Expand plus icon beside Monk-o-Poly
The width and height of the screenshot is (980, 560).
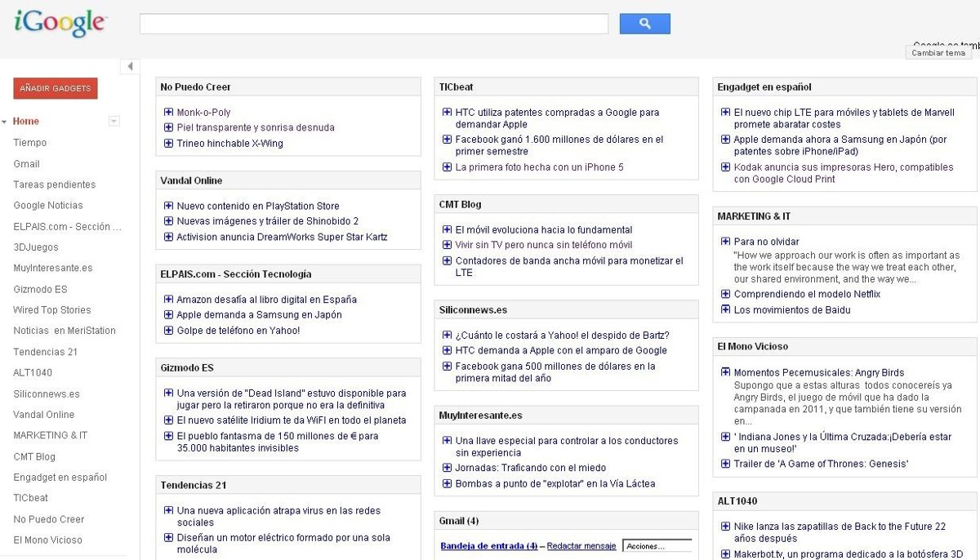[168, 113]
